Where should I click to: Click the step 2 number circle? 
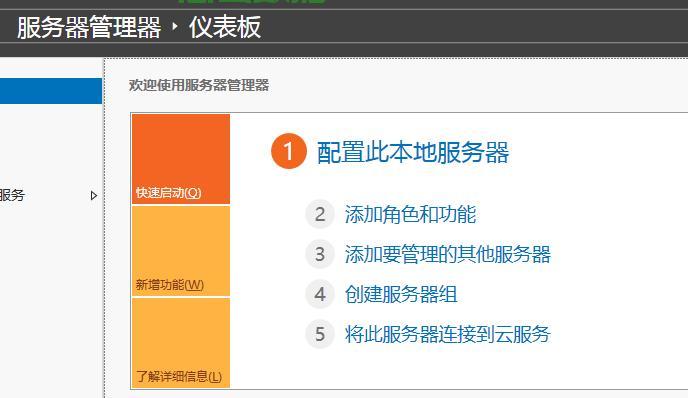point(320,215)
